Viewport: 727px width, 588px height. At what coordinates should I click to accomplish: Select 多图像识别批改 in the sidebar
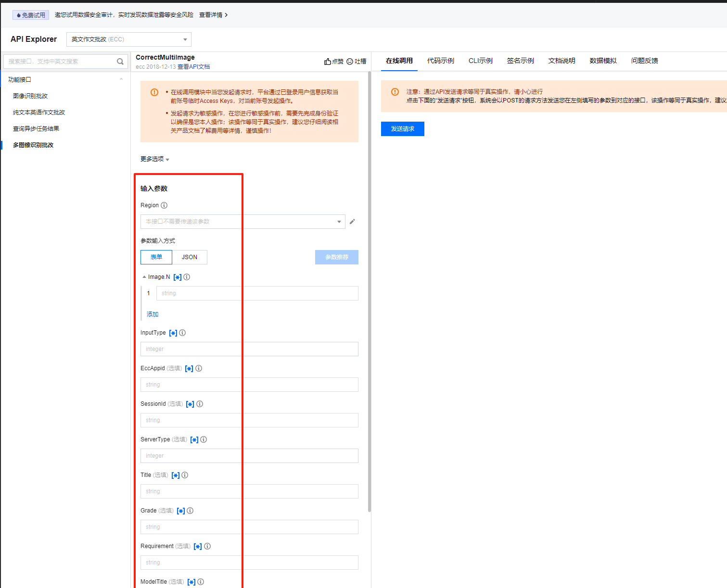tap(33, 145)
